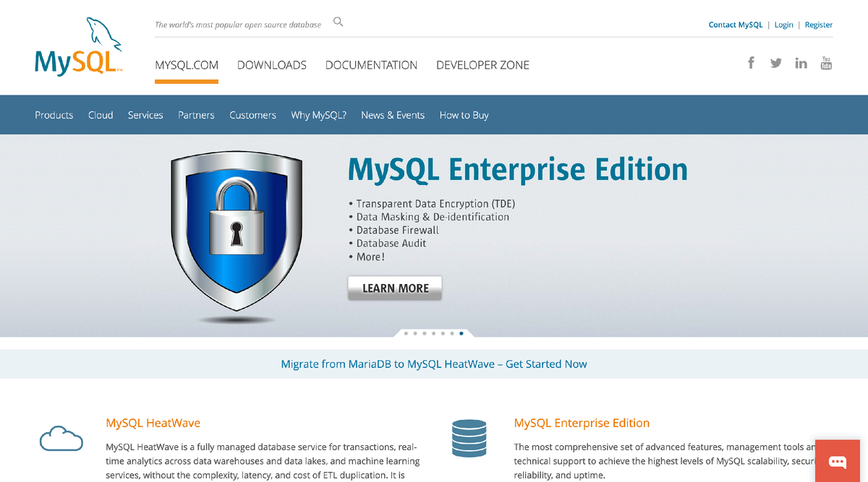Open MySQL YouTube icon
The height and width of the screenshot is (482, 868).
pyautogui.click(x=826, y=63)
